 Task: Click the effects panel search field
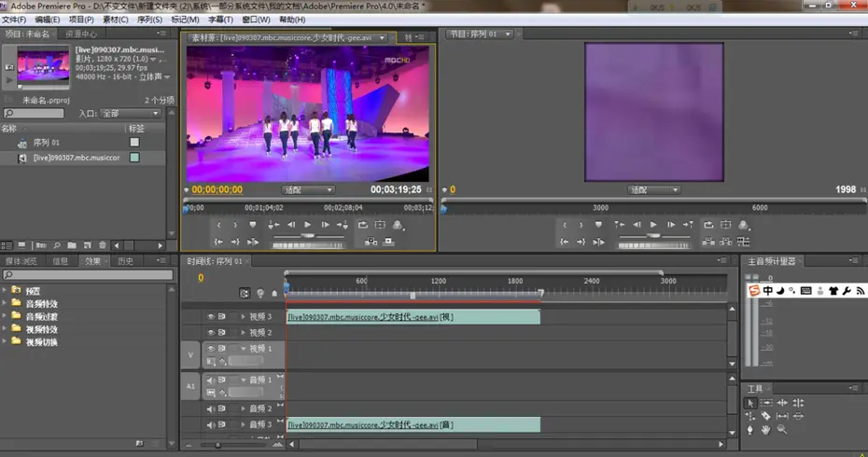tap(88, 274)
